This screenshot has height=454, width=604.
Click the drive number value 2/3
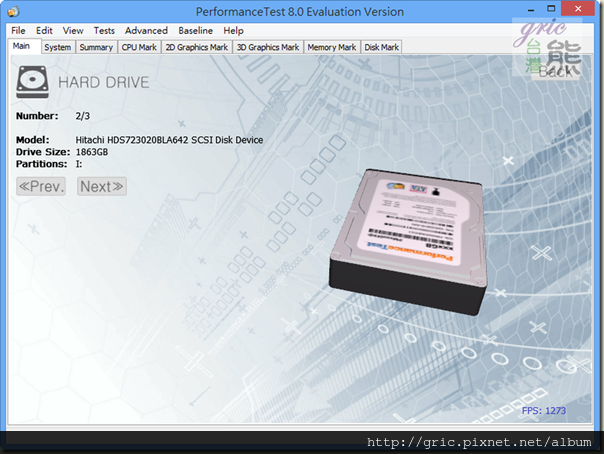pyautogui.click(x=82, y=116)
